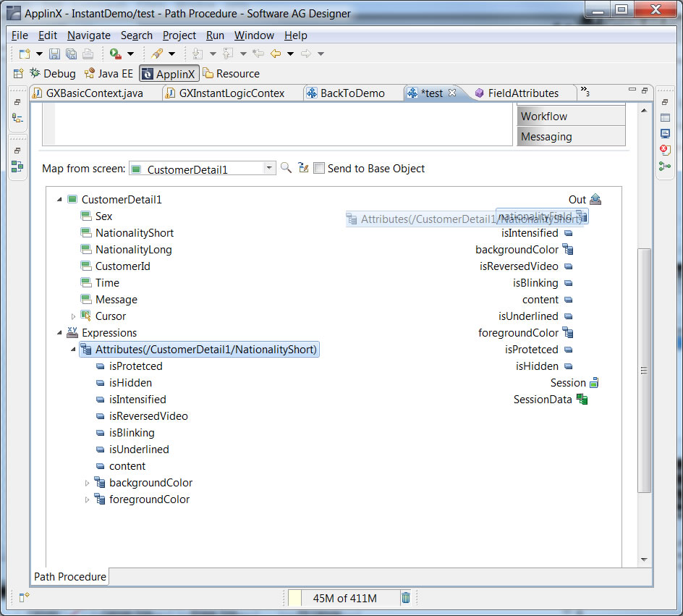This screenshot has height=616, width=683.
Task: Close the *test editor tab
Action: point(452,93)
